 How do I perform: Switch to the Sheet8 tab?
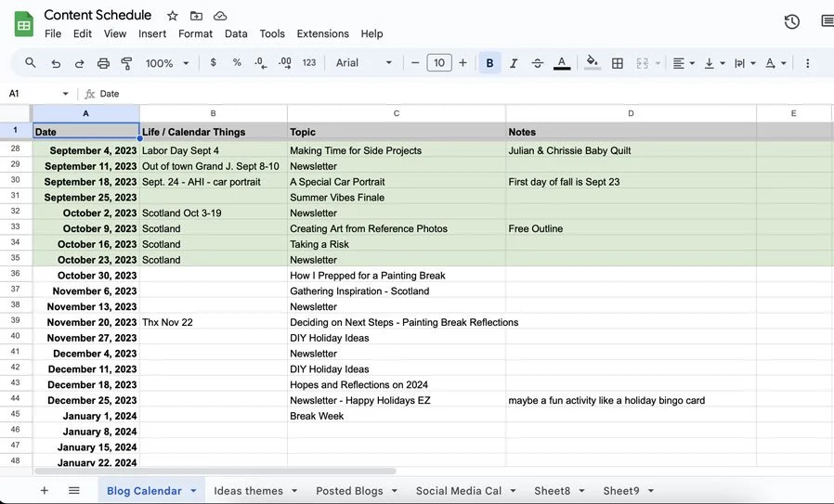point(552,491)
